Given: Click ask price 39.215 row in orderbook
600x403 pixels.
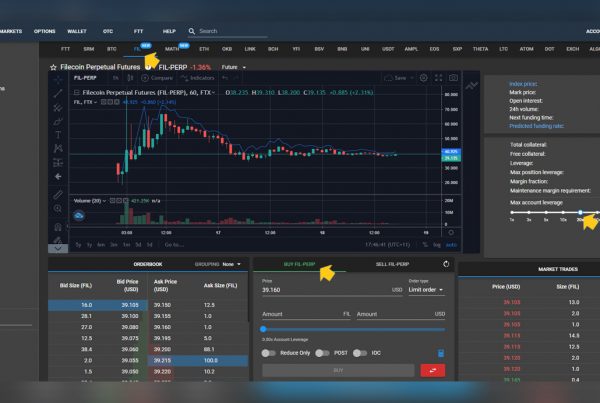Looking at the screenshot, I should tap(198, 361).
